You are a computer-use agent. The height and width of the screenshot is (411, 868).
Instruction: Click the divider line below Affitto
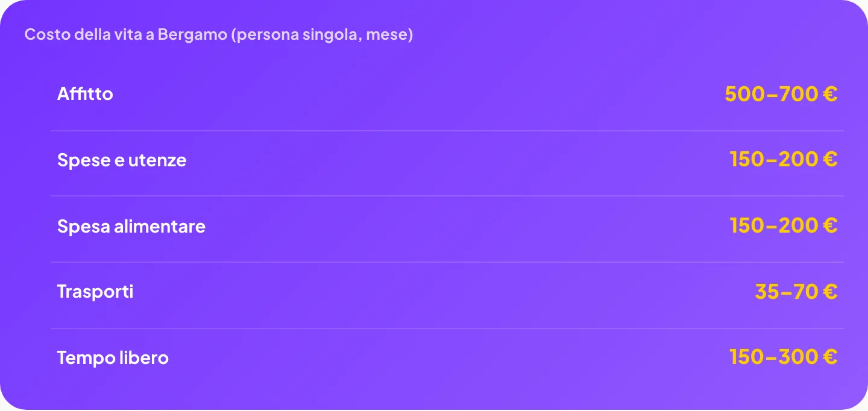click(x=447, y=131)
